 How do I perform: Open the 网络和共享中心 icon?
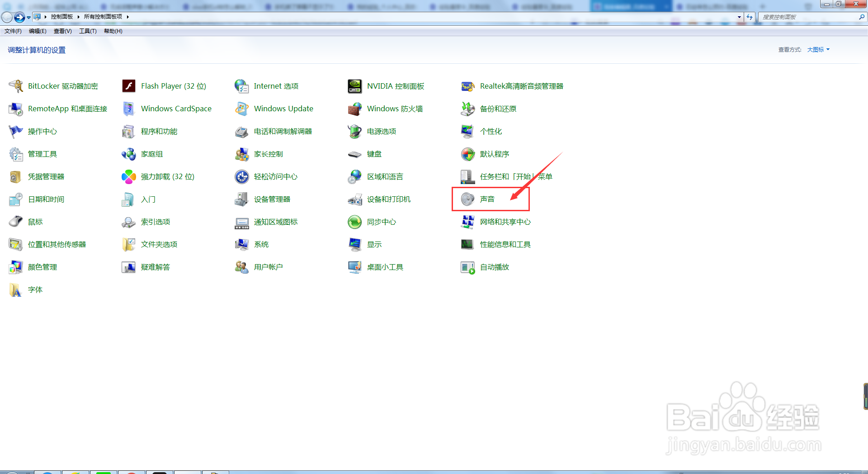point(468,222)
